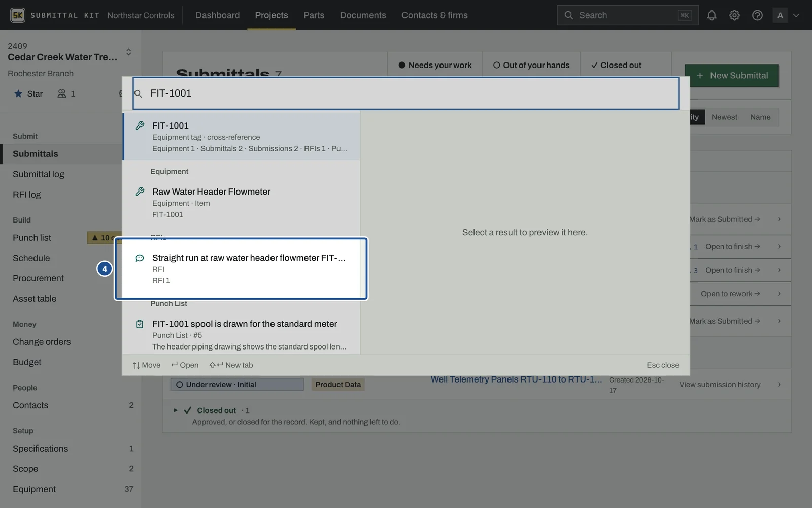
Task: Sort submittals by Newest
Action: (724, 117)
